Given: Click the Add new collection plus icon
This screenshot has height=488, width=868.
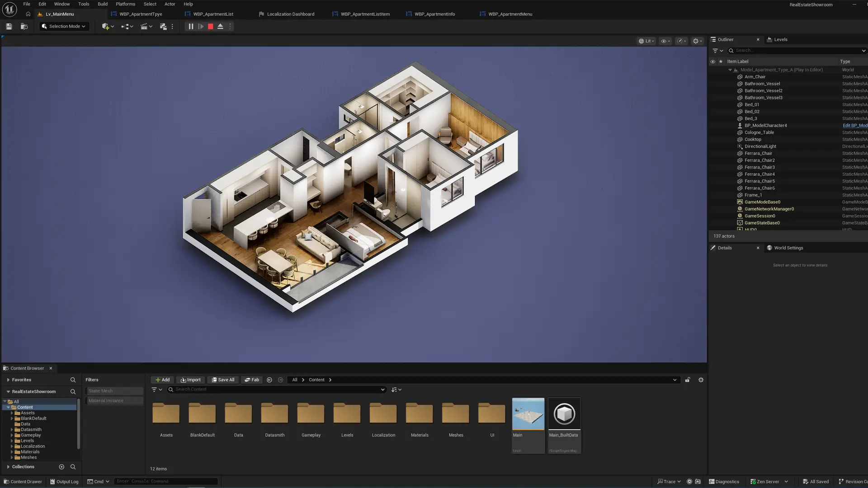Looking at the screenshot, I should coord(61,467).
